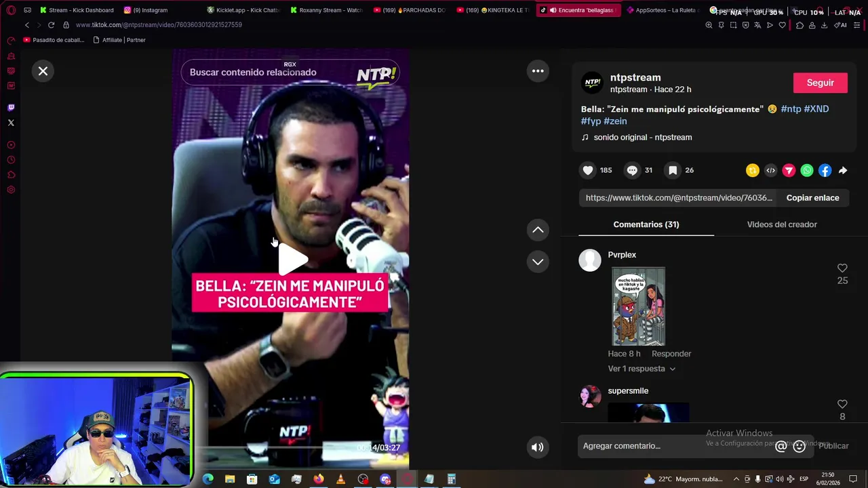Open Pasadito de caball... bookmark
The height and width of the screenshot is (488, 868).
54,40
